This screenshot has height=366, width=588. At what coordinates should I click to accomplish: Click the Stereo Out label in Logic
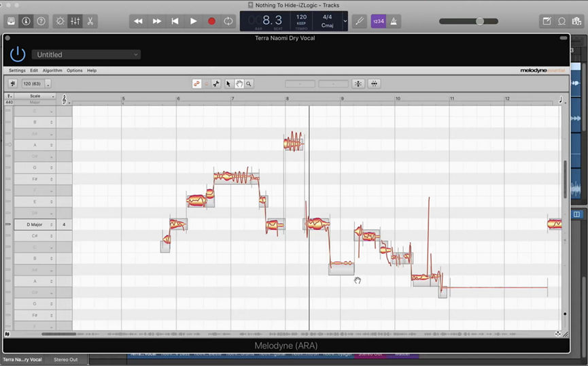coord(66,360)
